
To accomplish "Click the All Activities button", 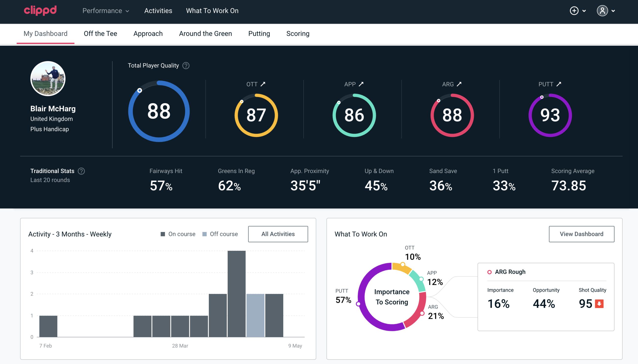I will pyautogui.click(x=278, y=234).
